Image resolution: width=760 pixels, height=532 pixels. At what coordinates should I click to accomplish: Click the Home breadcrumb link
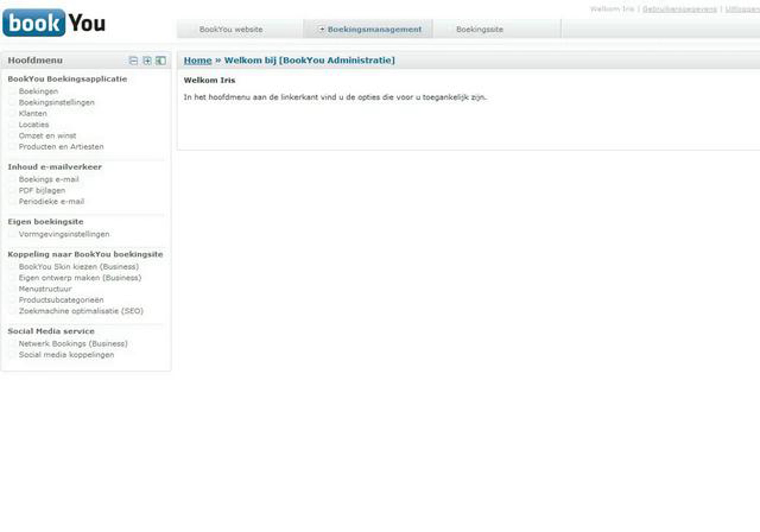(197, 60)
